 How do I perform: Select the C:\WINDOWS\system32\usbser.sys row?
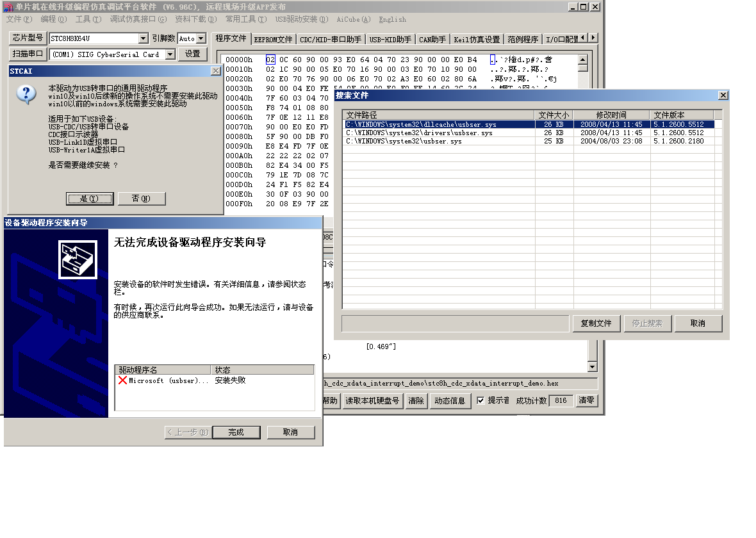529,142
